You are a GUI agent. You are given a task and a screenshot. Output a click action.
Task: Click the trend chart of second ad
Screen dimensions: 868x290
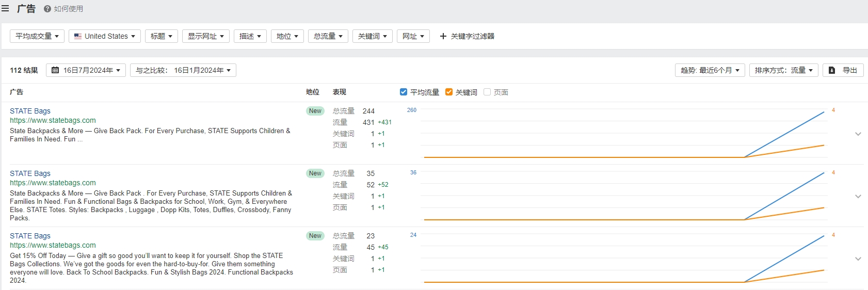(624, 196)
